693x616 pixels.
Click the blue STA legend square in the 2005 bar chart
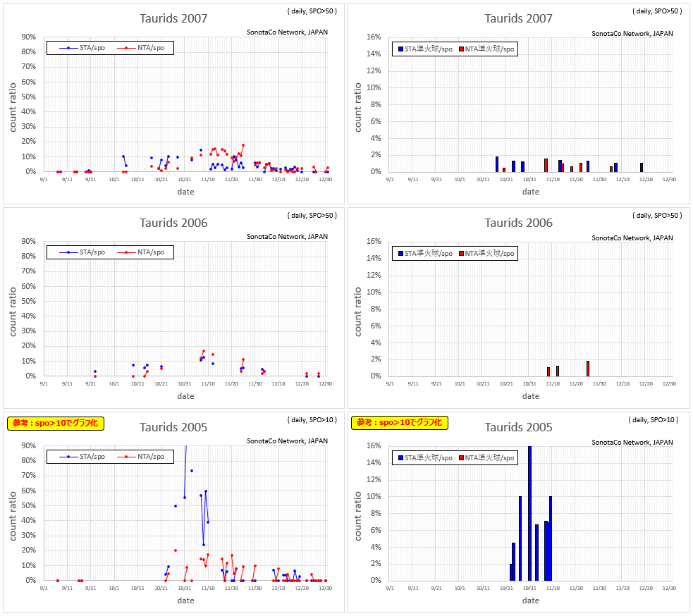tap(400, 458)
